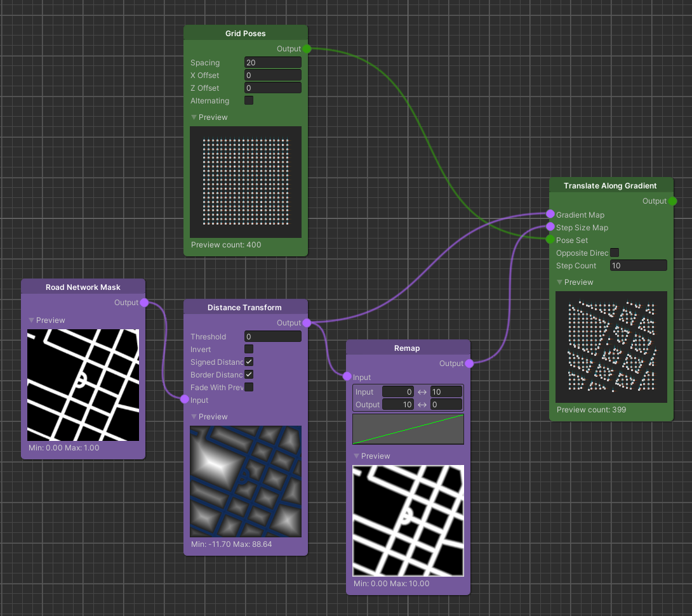Toggle the Invert checkbox in Distance Transform
This screenshot has width=692, height=616.
249,349
